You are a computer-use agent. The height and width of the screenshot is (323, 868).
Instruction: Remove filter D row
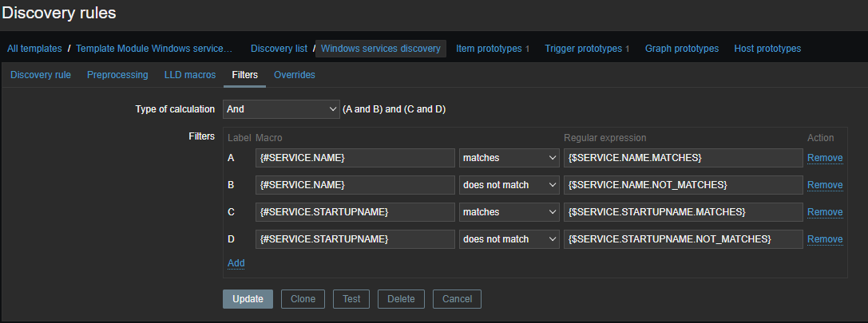coord(824,239)
